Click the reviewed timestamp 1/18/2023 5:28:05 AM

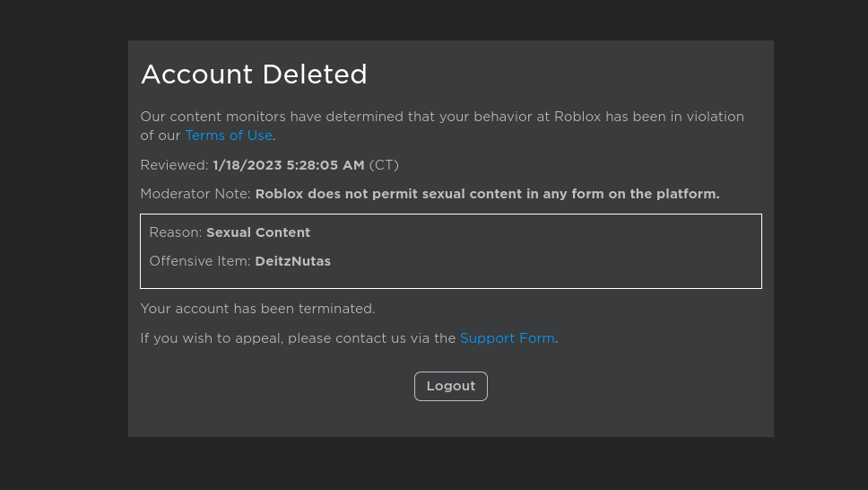(288, 165)
